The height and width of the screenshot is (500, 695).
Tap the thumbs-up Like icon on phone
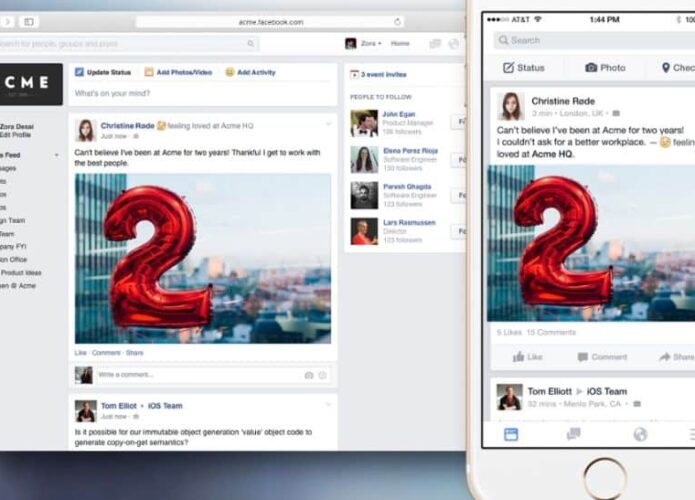click(518, 357)
